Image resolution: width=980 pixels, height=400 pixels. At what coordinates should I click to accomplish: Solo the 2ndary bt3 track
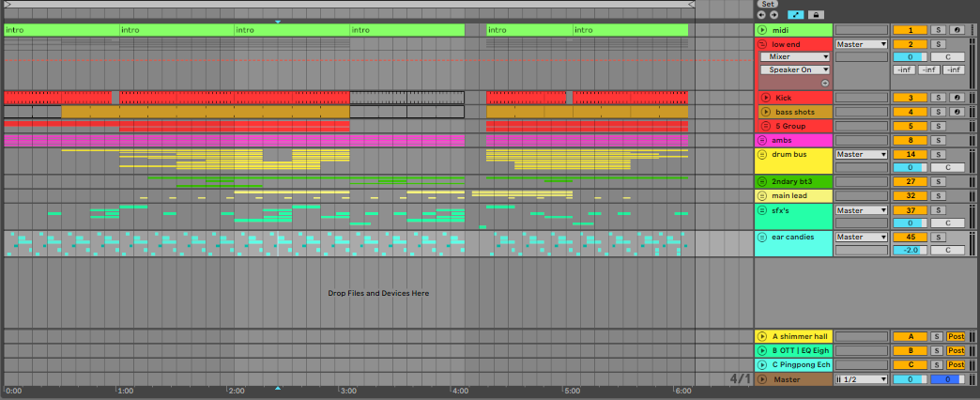tap(938, 182)
